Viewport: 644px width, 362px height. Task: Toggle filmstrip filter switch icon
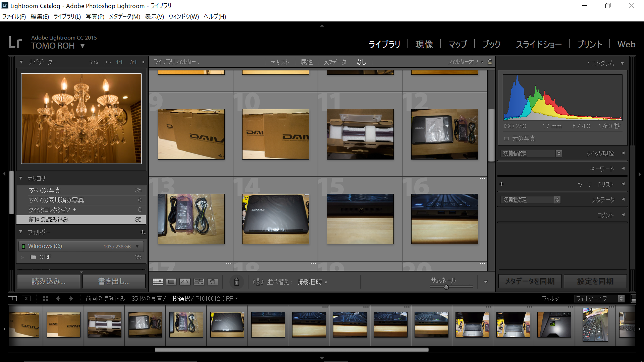click(x=633, y=299)
